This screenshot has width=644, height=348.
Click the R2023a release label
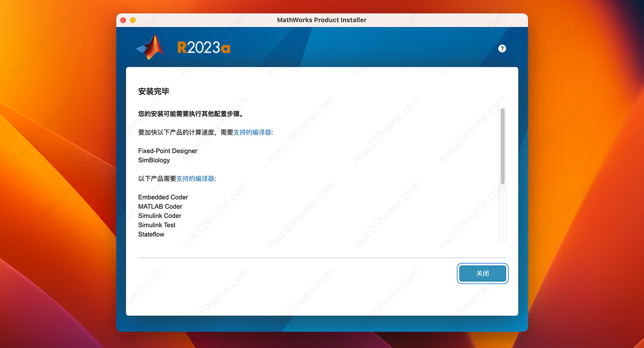(204, 48)
